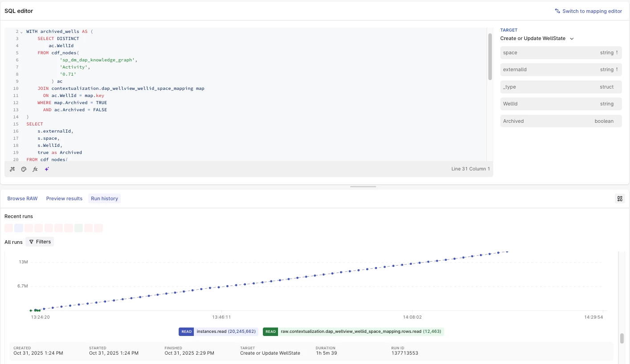Click the '0.71' version string in code

click(68, 74)
